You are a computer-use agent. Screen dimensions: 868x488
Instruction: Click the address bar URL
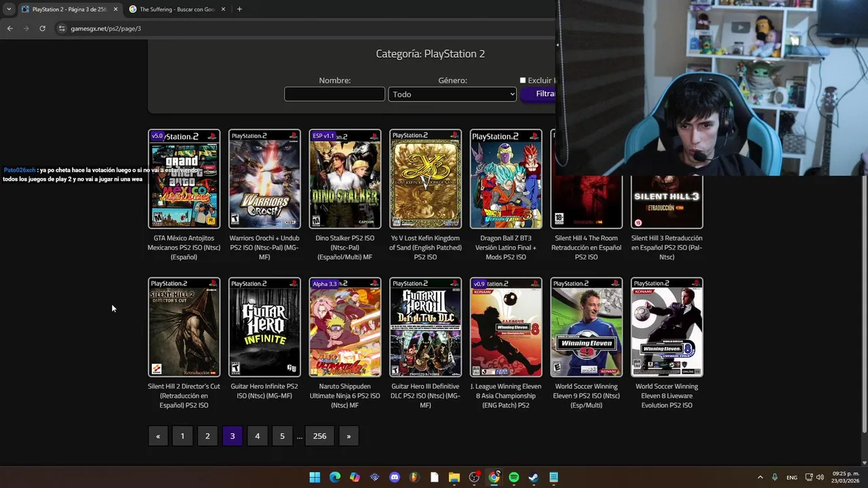pos(106,28)
